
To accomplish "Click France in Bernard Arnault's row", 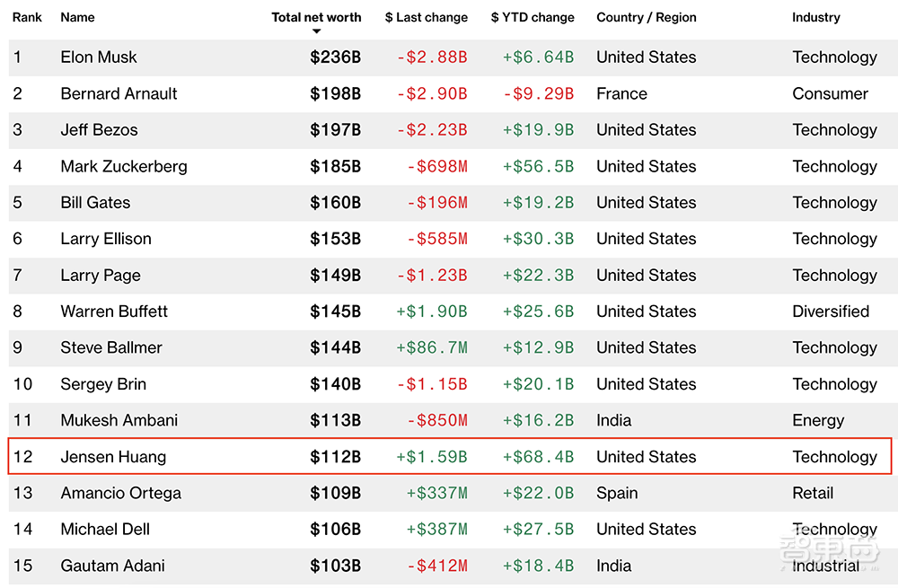I will pos(621,93).
